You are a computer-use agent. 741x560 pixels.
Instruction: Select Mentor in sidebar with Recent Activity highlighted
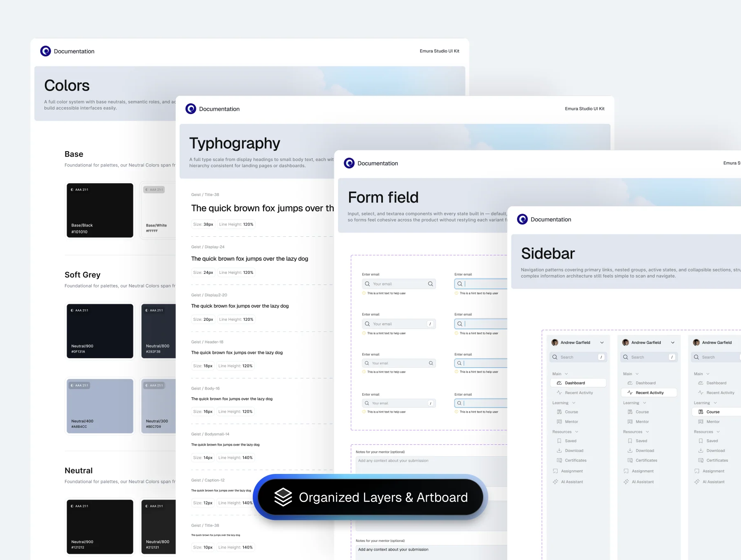(x=642, y=422)
